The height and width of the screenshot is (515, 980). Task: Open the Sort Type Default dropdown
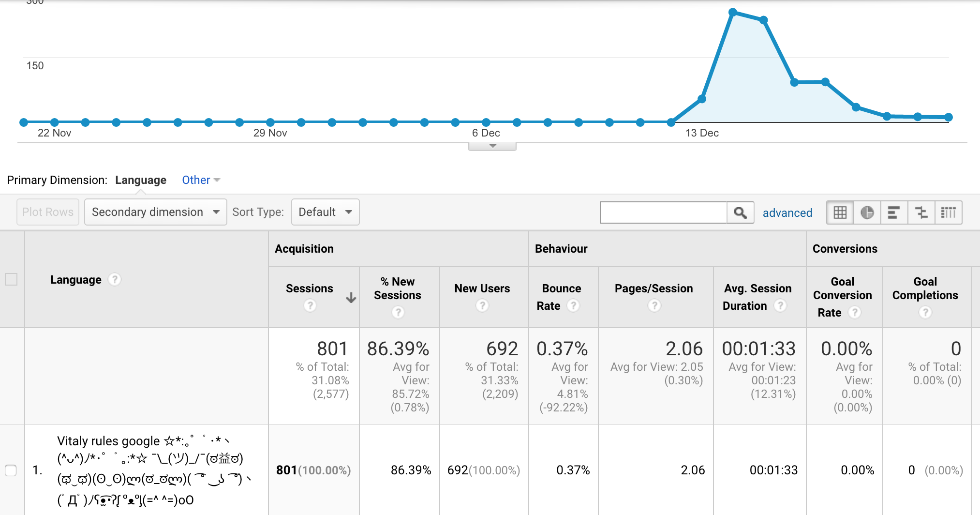325,212
